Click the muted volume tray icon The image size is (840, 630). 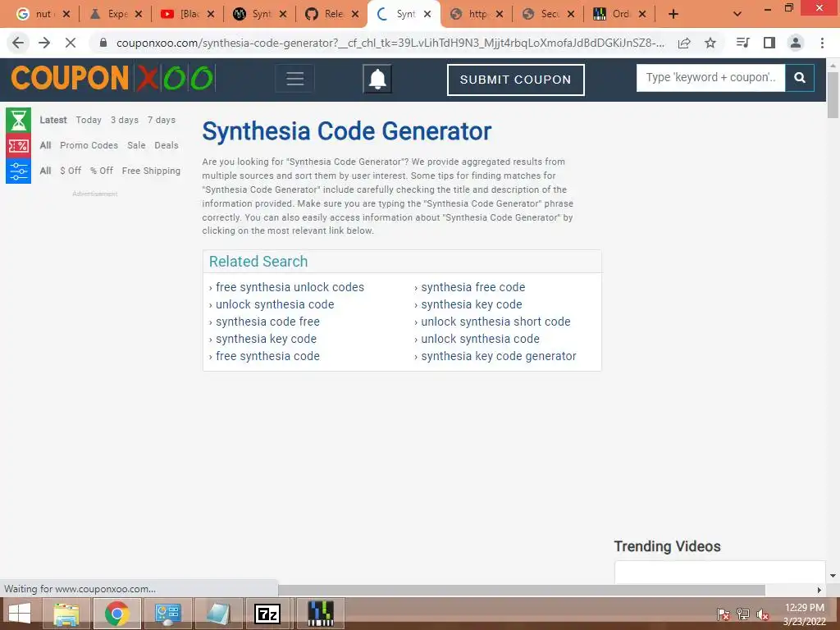tap(763, 614)
